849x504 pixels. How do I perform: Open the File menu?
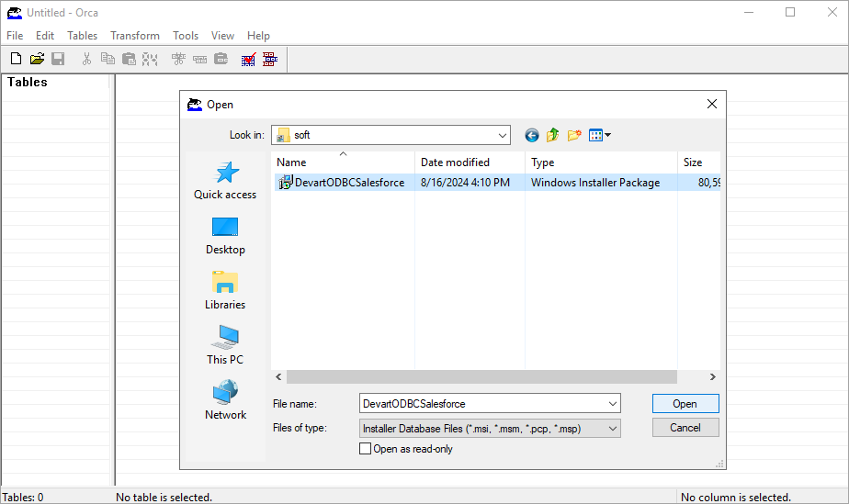(15, 36)
